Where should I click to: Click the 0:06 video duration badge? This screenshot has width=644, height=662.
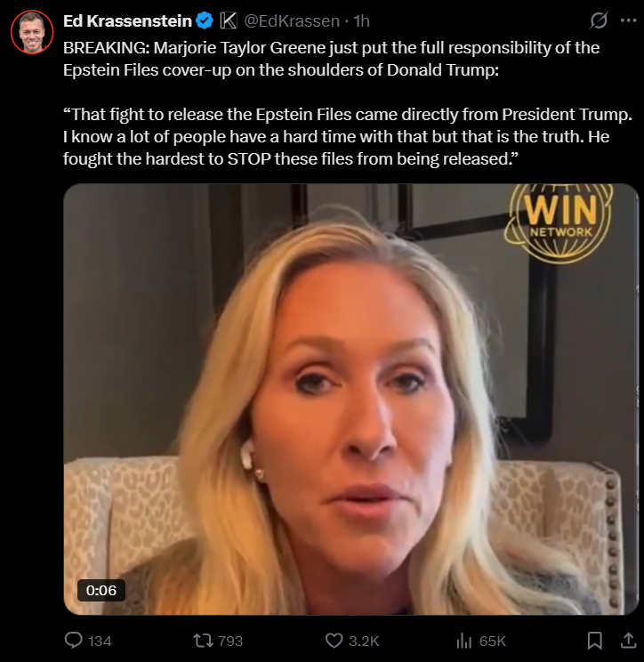coord(101,590)
